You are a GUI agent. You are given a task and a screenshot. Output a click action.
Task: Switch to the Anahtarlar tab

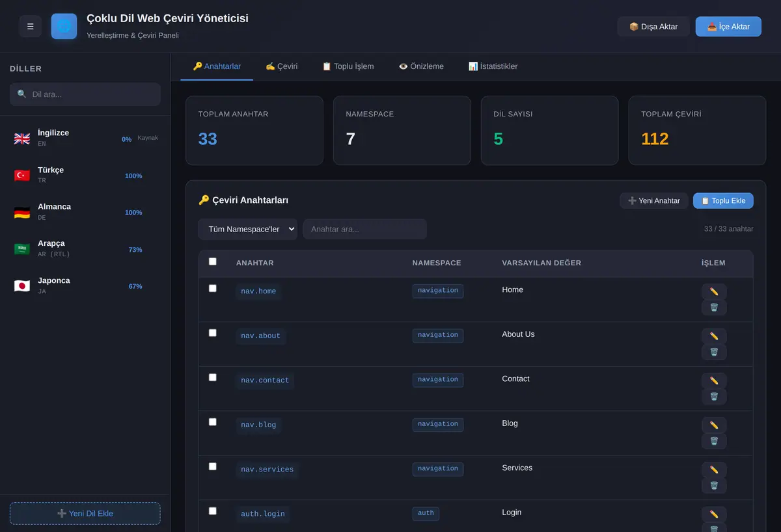tap(217, 66)
